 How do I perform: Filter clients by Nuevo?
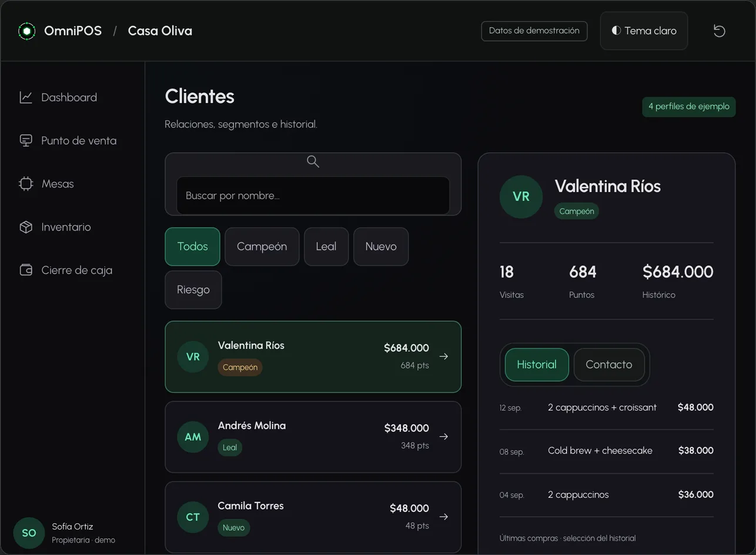click(x=381, y=246)
